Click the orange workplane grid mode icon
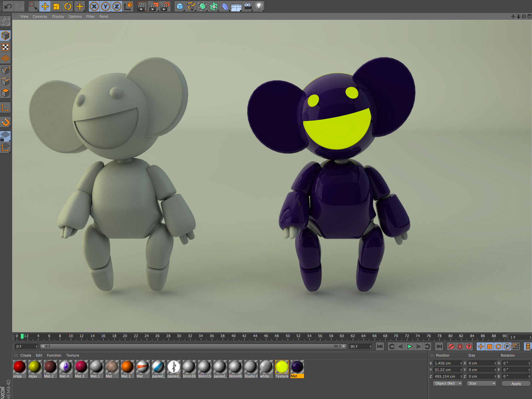The height and width of the screenshot is (399, 532). click(6, 59)
